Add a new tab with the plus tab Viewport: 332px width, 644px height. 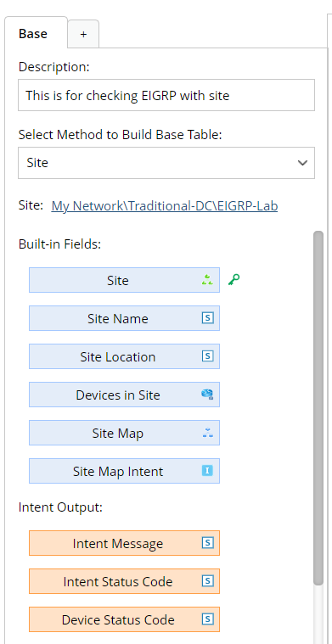tap(83, 34)
